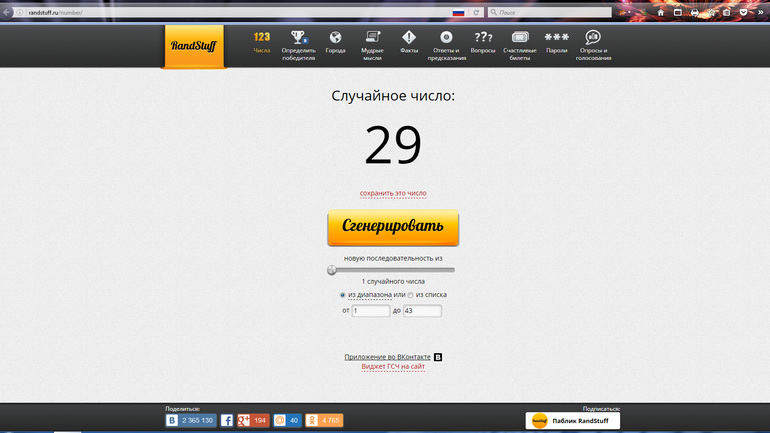Open the Города (Cities) globe icon
770x433 pixels.
(x=335, y=38)
